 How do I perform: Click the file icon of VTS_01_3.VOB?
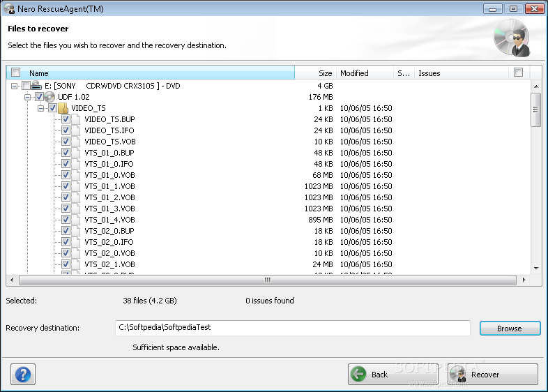point(76,209)
